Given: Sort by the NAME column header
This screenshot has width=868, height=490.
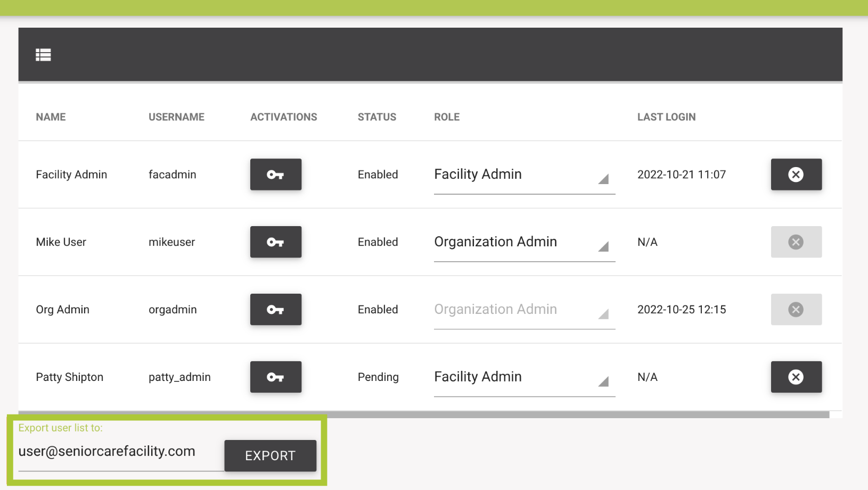Looking at the screenshot, I should [x=51, y=117].
